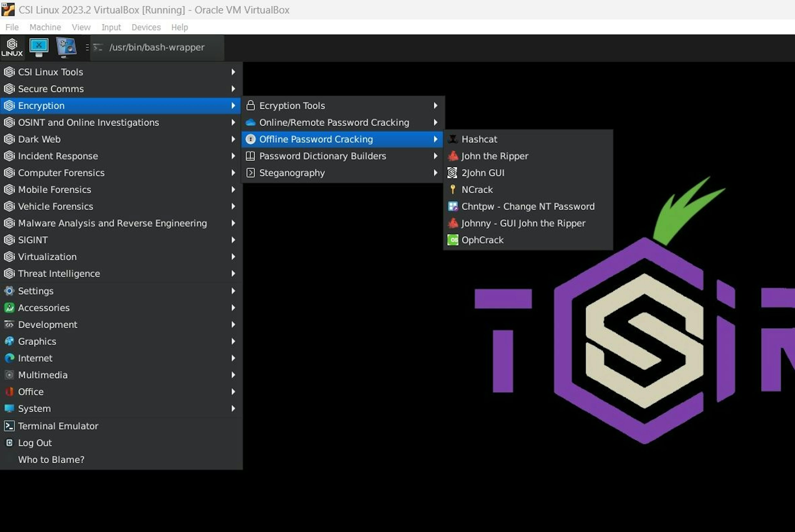Open Terminal Emulator from the menu
Viewport: 795px width, 532px height.
point(58,426)
